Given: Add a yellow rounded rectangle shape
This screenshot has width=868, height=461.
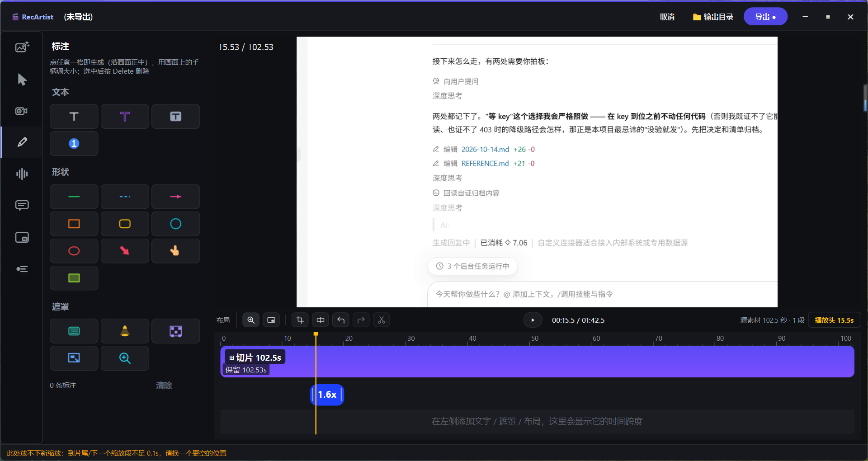Looking at the screenshot, I should click(125, 224).
